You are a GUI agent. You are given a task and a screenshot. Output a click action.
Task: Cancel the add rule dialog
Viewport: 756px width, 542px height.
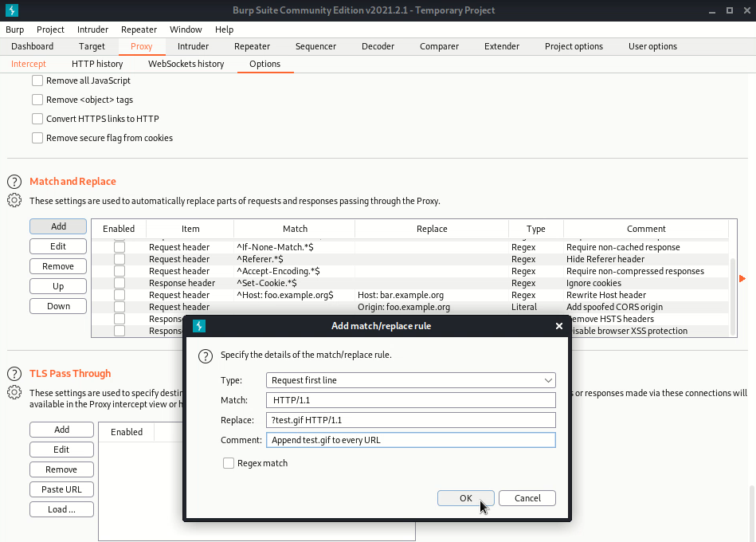[527, 498]
